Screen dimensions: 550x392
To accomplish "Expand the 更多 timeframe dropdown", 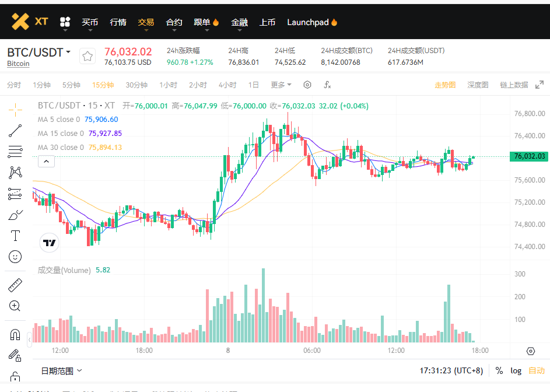I will 281,85.
